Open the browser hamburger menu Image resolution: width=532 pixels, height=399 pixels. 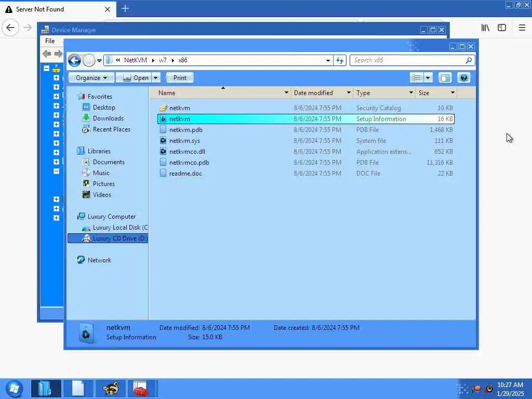[x=522, y=28]
